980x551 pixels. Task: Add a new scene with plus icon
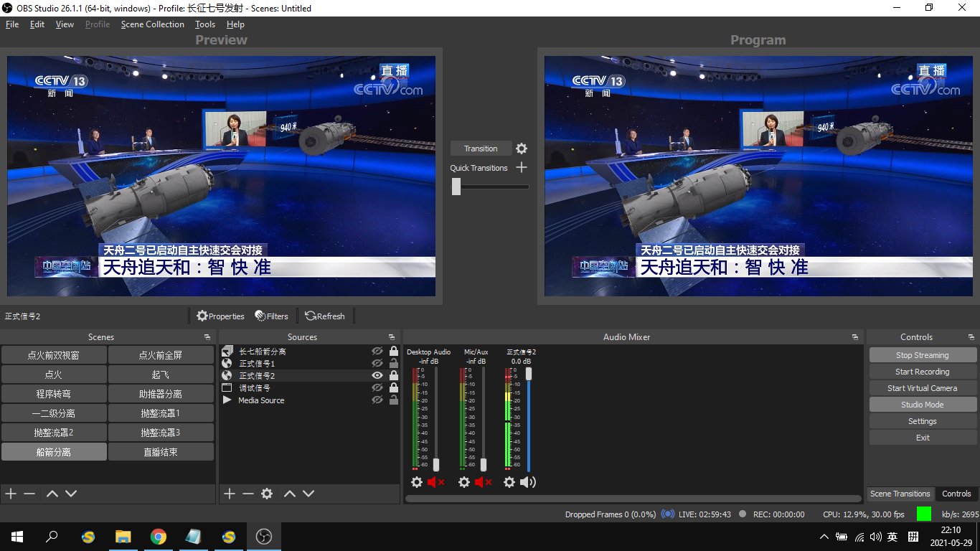[x=11, y=494]
